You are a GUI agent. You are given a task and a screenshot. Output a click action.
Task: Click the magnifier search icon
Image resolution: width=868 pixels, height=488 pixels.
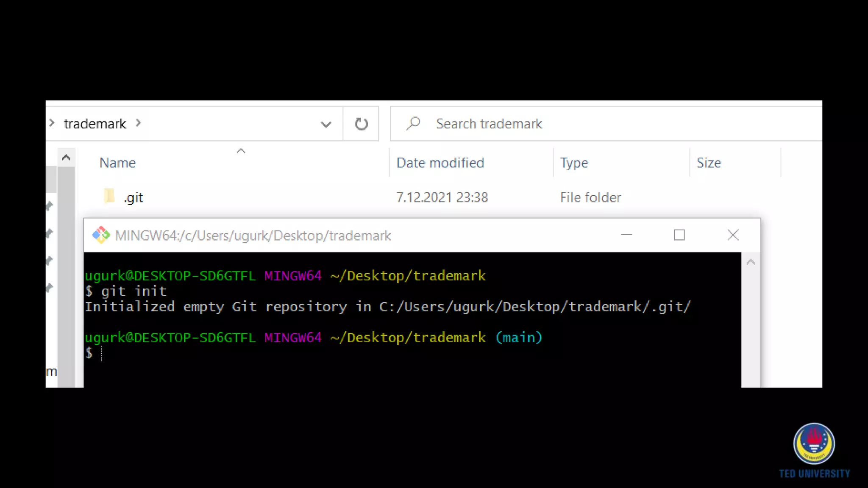pyautogui.click(x=413, y=124)
